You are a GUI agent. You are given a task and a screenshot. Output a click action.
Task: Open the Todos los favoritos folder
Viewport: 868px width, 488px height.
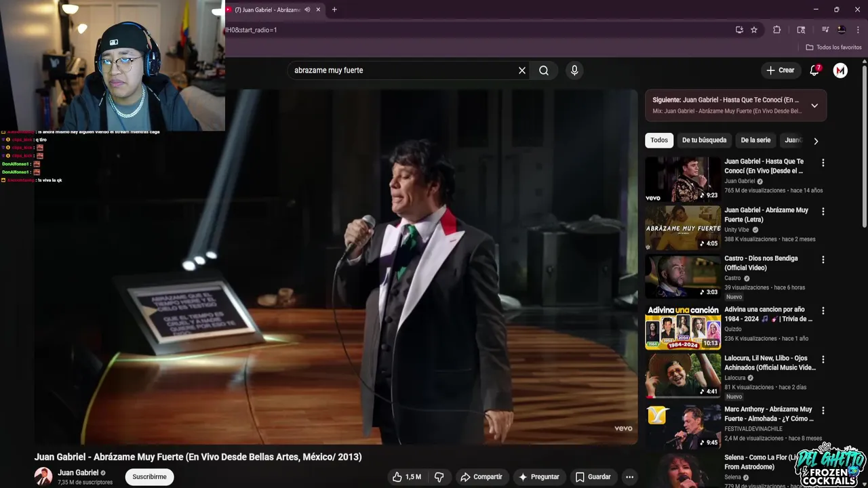click(x=833, y=47)
